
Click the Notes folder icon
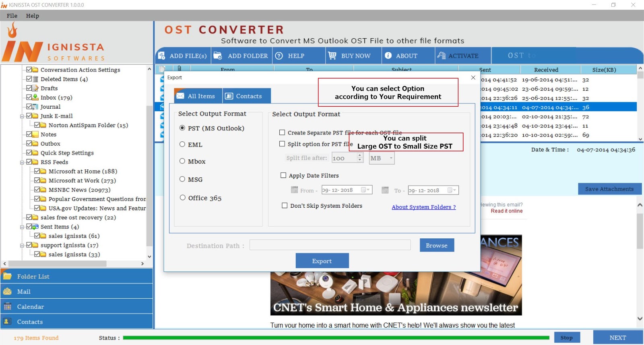click(x=35, y=134)
